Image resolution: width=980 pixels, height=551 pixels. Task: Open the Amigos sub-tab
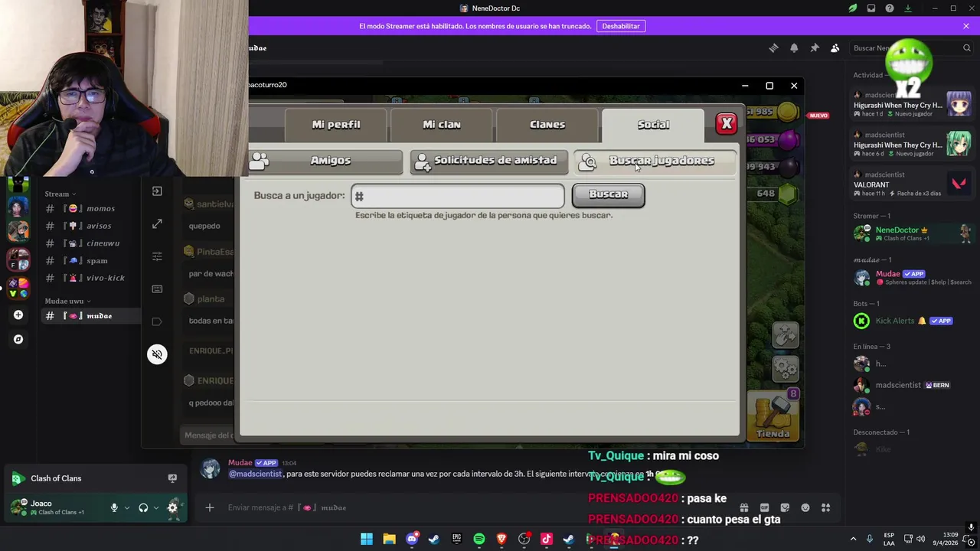click(325, 161)
